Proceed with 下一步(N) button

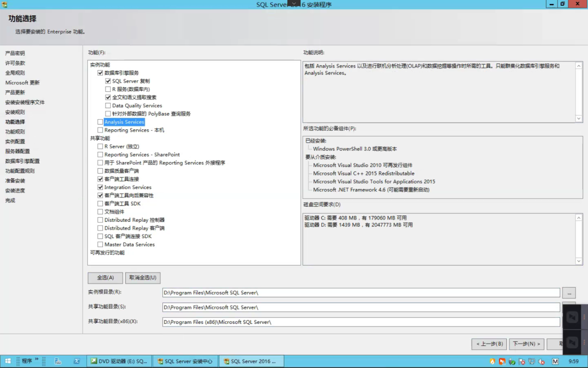527,344
